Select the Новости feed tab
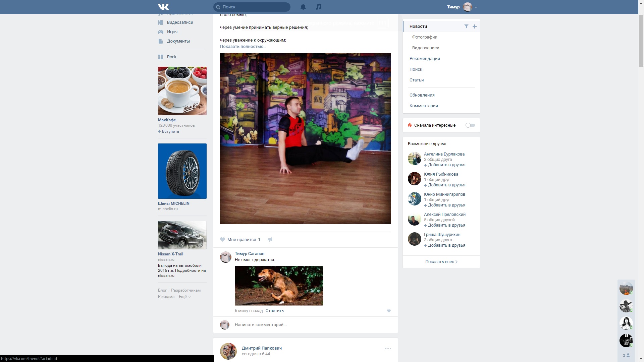The width and height of the screenshot is (644, 362). [x=418, y=26]
